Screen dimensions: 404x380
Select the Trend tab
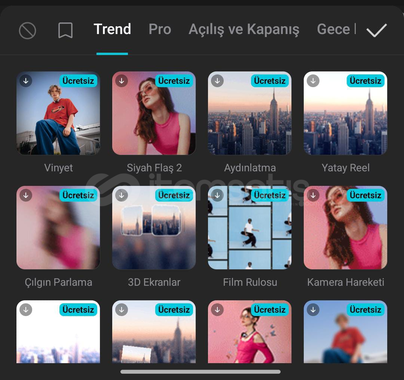point(112,29)
